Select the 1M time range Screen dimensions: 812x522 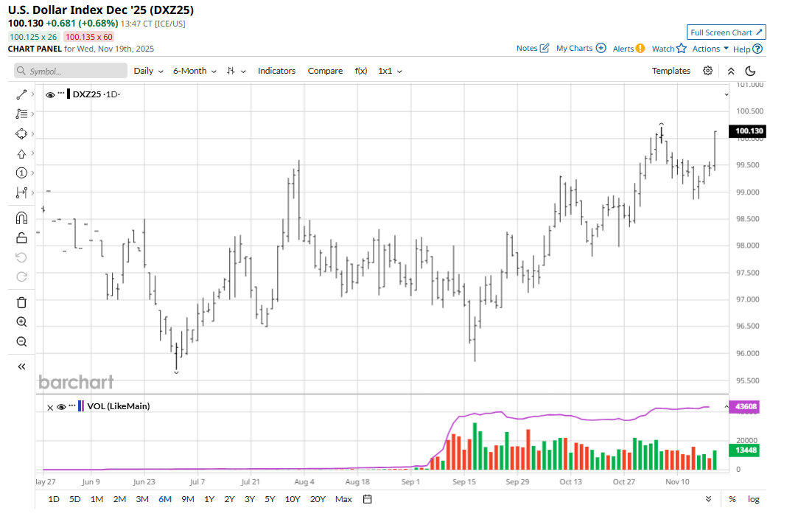97,499
